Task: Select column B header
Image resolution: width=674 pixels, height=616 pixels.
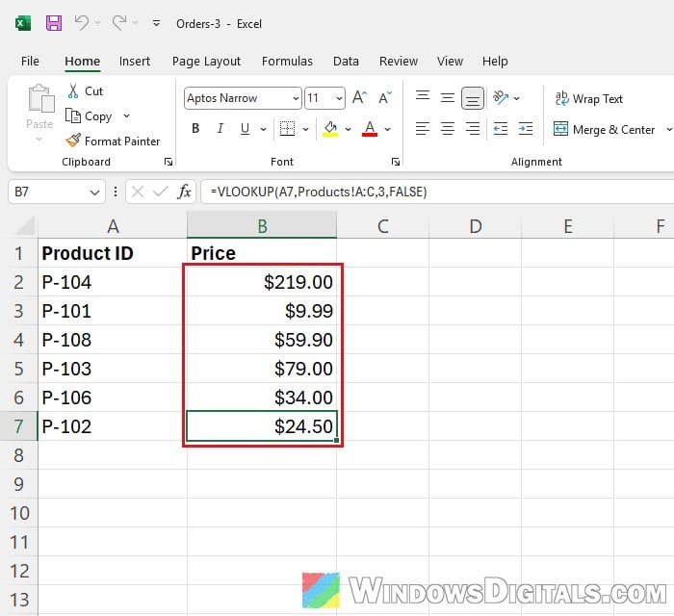Action: pos(262,225)
